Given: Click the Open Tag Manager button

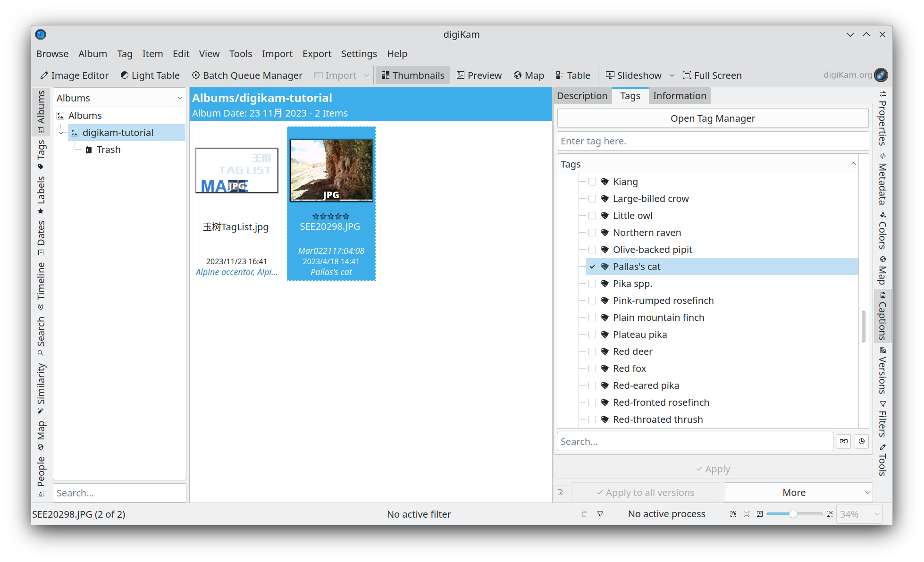Looking at the screenshot, I should coord(713,118).
